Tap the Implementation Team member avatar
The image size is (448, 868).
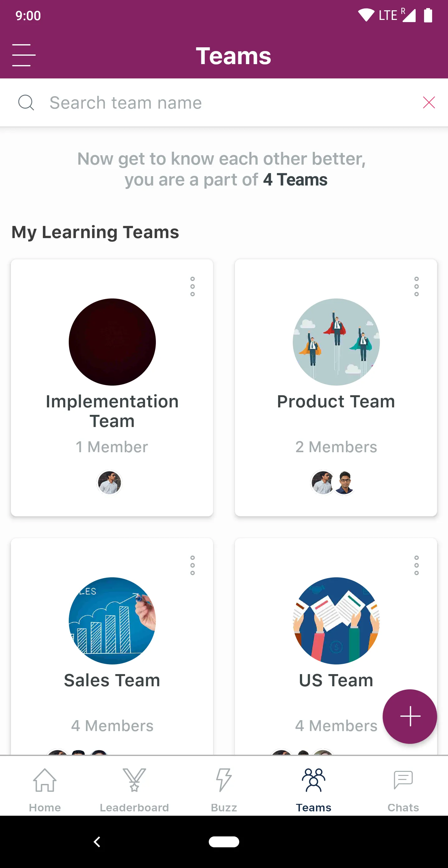click(x=110, y=482)
